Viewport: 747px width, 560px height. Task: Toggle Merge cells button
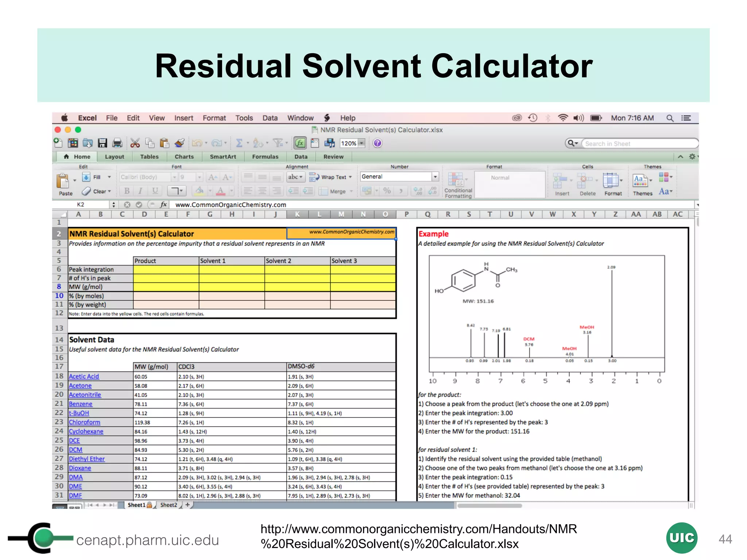click(336, 191)
